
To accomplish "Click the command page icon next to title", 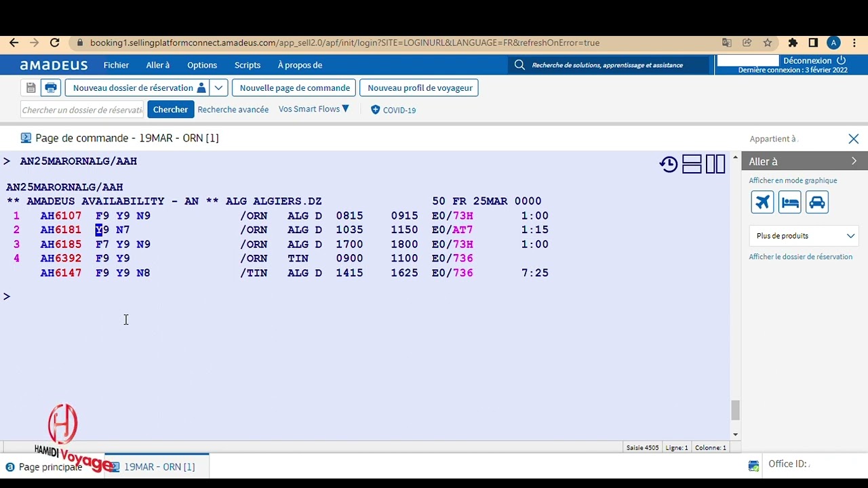I will tap(26, 138).
